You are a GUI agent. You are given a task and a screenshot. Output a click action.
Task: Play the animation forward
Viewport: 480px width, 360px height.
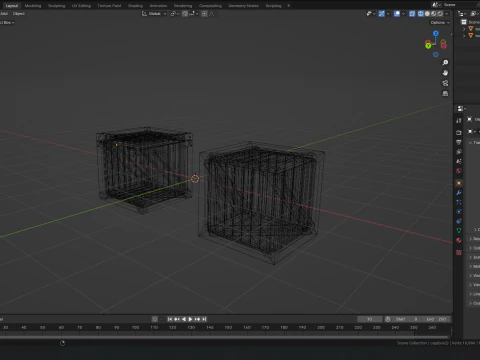(x=191, y=319)
